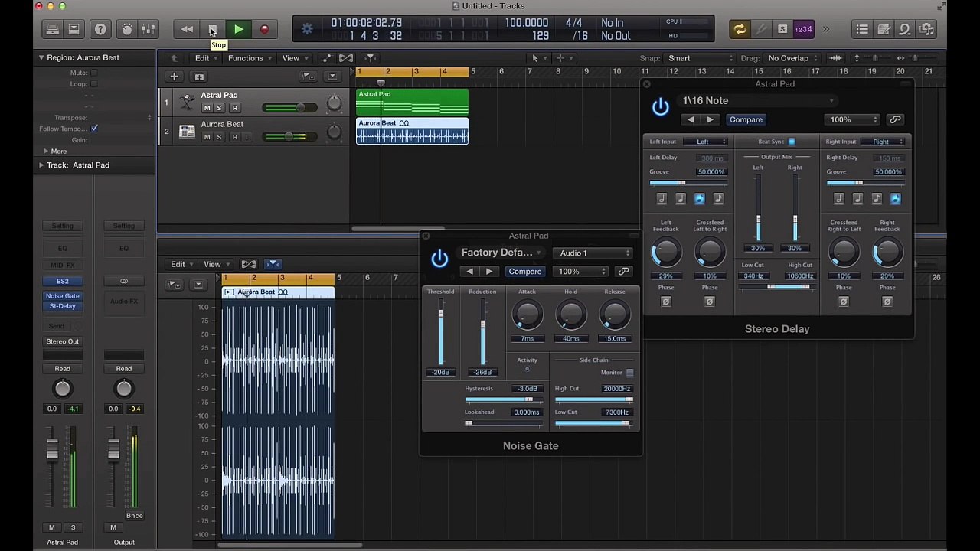980x551 pixels.
Task: Open the Snap mode dropdown
Action: tap(700, 58)
